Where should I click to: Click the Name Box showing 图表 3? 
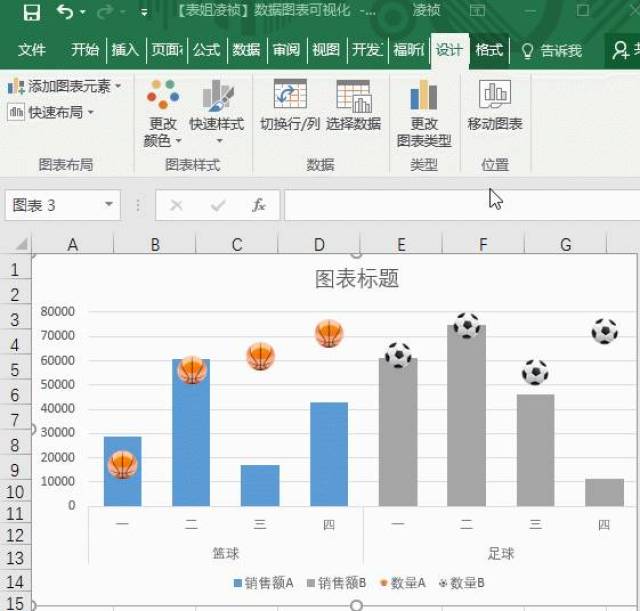click(x=62, y=205)
